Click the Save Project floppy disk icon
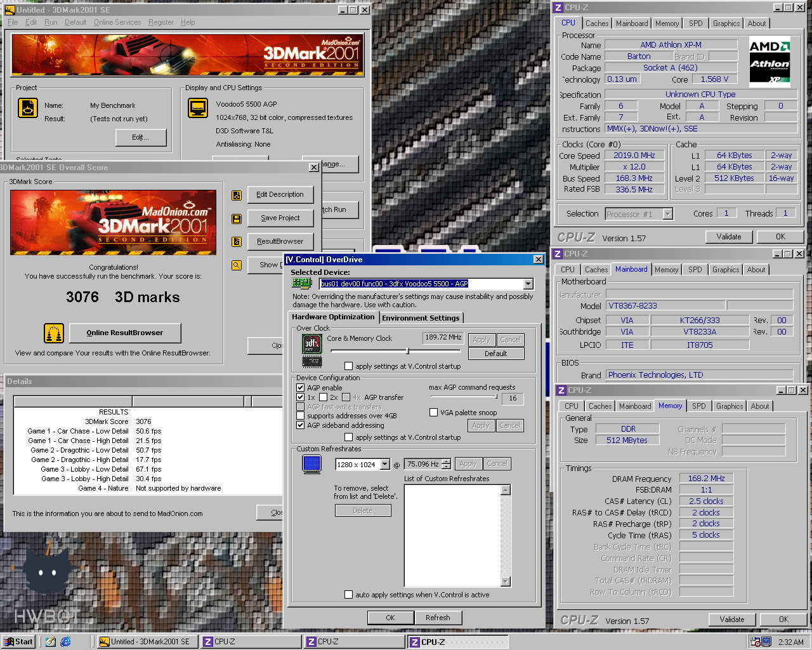This screenshot has height=650, width=812. point(237,218)
